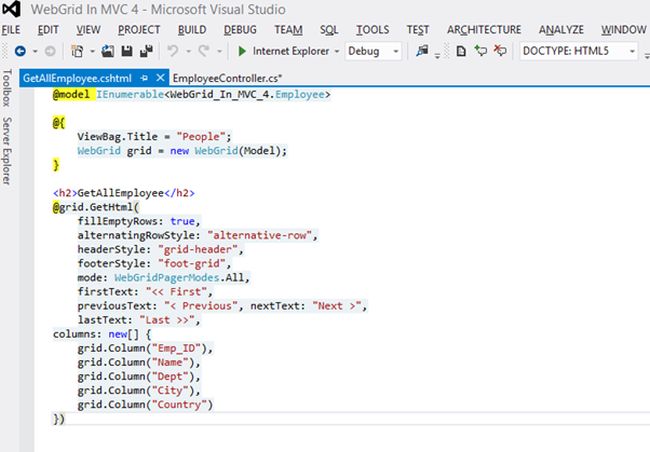Click the Save All icon
Image resolution: width=650 pixels, height=452 pixels.
(x=146, y=51)
